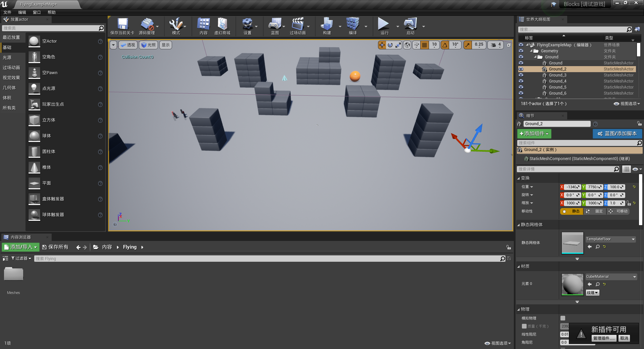644x349 pixels.
Task: Open property matrix grid icon in Details
Action: pos(626,169)
